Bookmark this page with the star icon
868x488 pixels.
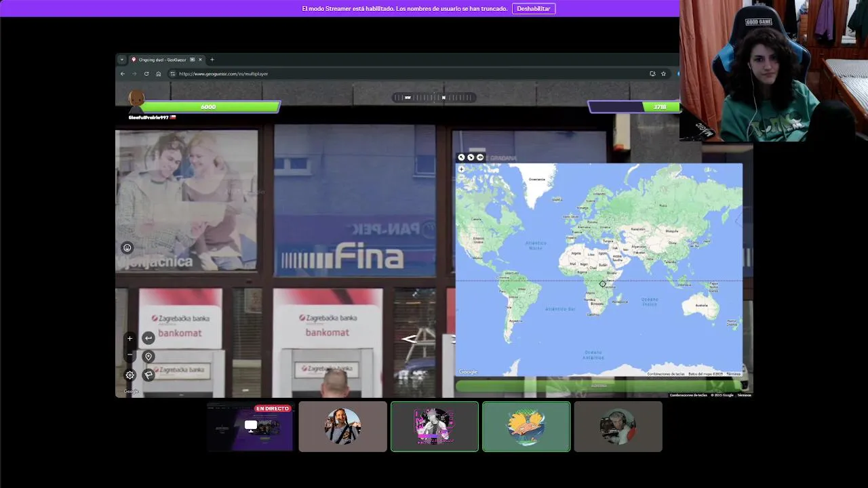point(663,73)
